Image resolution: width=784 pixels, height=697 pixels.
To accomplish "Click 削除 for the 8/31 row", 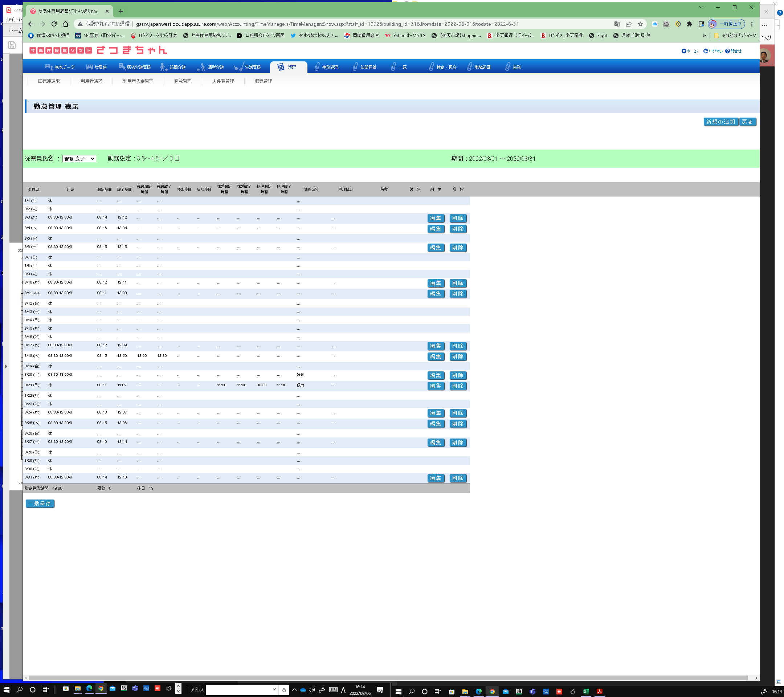I will point(458,478).
